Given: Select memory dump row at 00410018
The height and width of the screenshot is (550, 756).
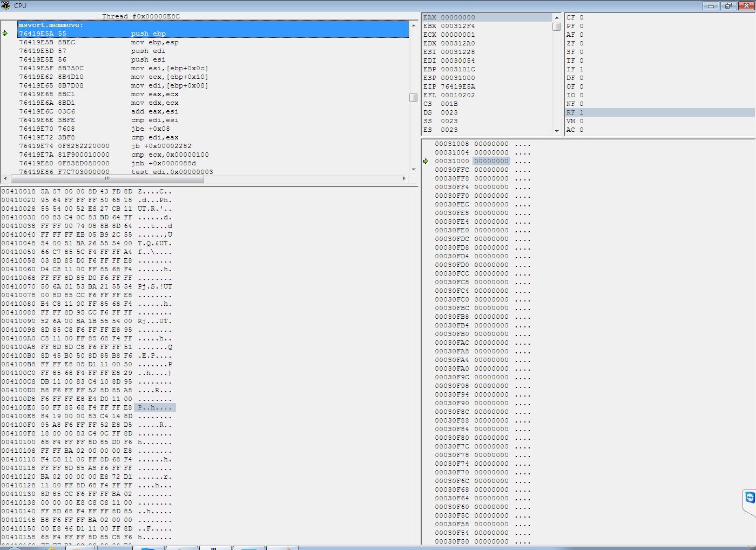Looking at the screenshot, I should tap(86, 191).
